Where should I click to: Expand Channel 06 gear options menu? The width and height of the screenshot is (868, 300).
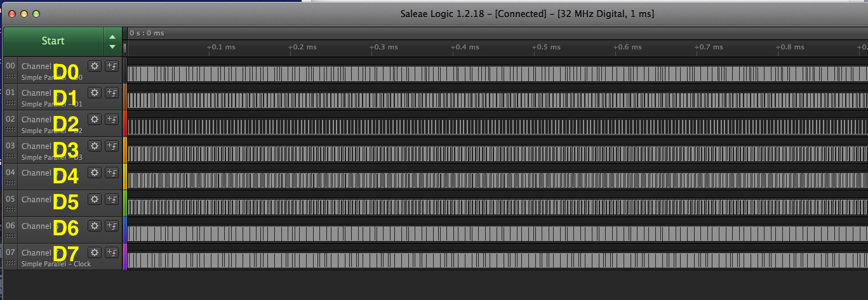pos(95,226)
